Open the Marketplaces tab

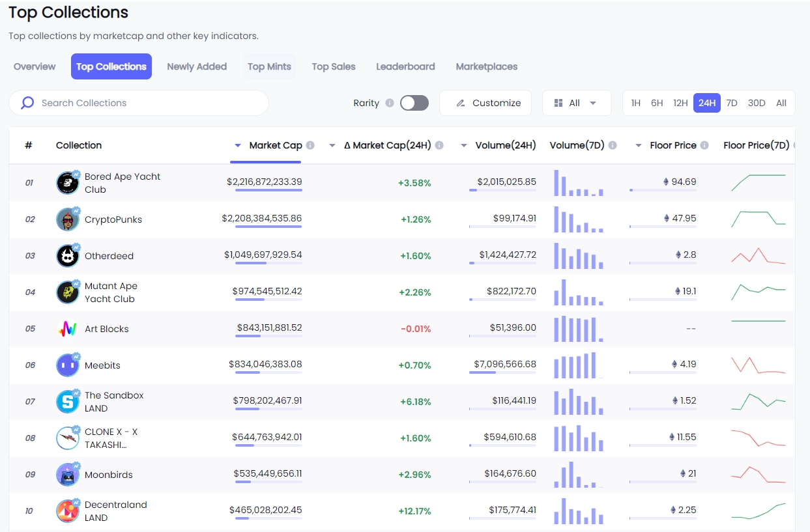click(x=487, y=66)
